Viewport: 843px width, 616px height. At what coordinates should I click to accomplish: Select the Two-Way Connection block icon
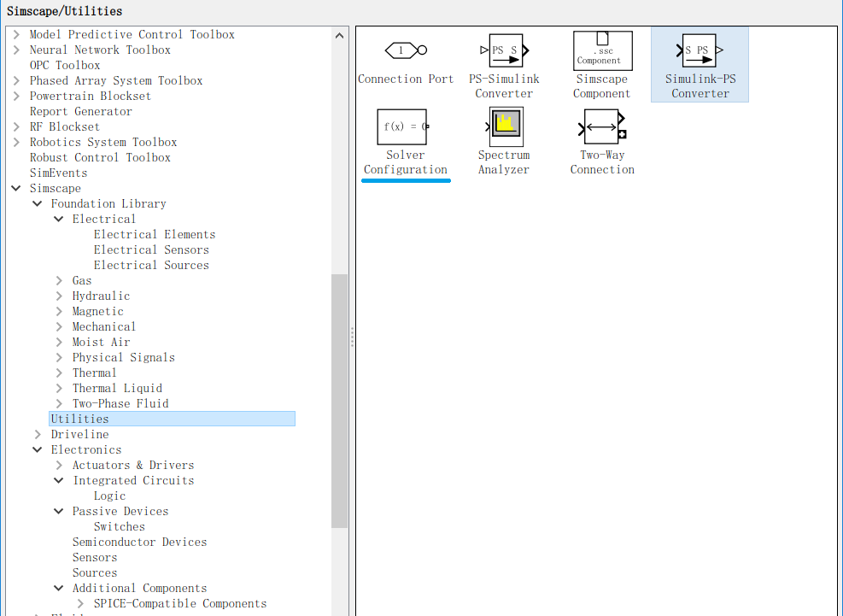pos(602,127)
